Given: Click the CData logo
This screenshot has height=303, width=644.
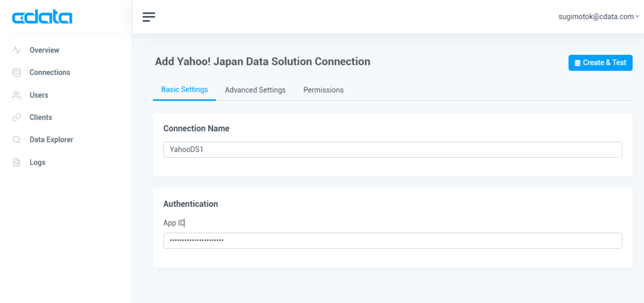Looking at the screenshot, I should pos(42,18).
